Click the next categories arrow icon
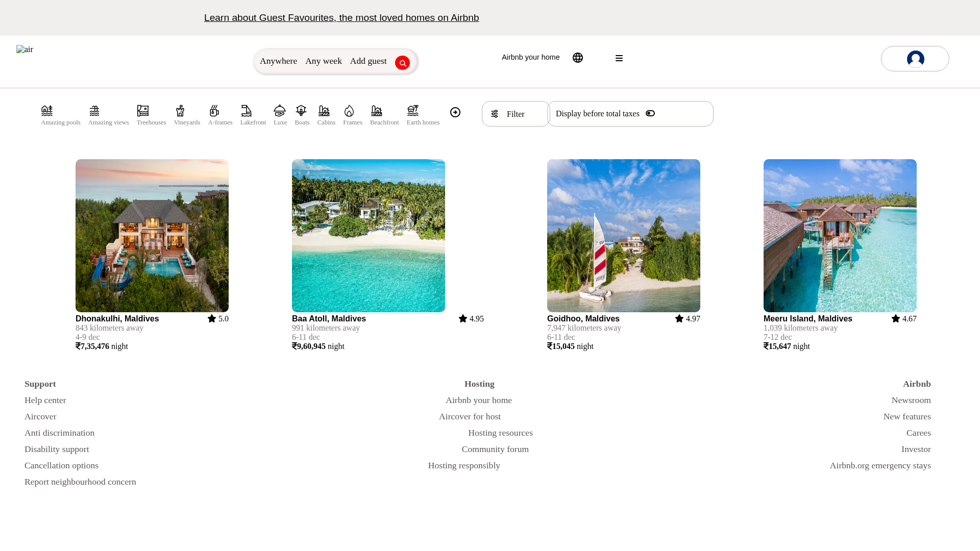 [455, 112]
